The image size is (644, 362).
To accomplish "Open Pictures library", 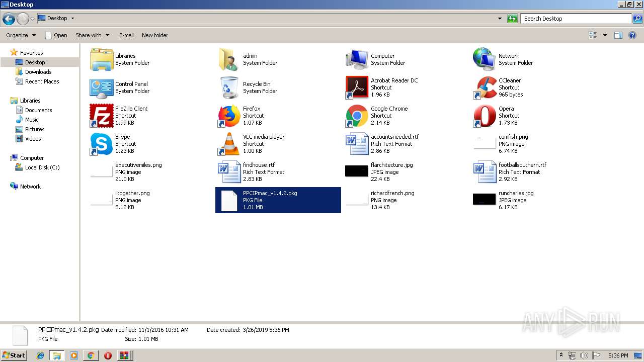I will point(35,129).
